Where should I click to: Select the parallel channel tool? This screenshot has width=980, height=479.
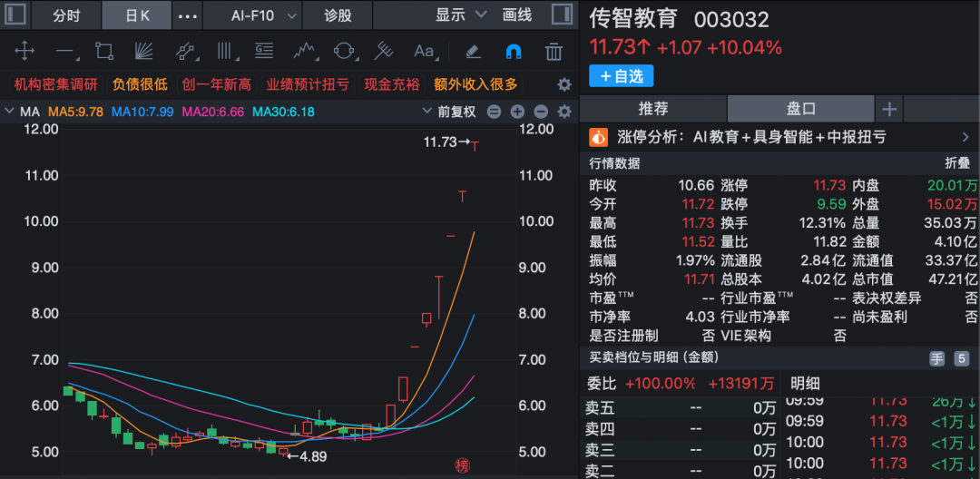[x=186, y=51]
